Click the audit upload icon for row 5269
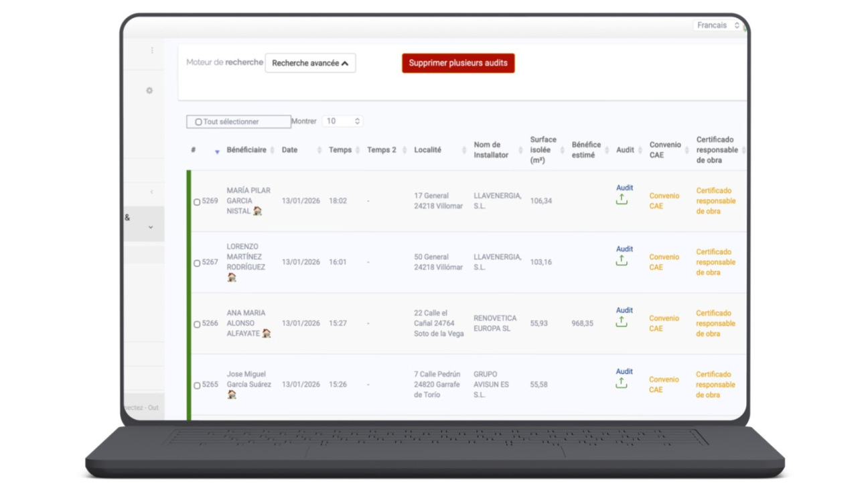This screenshot has height=488, width=868. click(622, 200)
